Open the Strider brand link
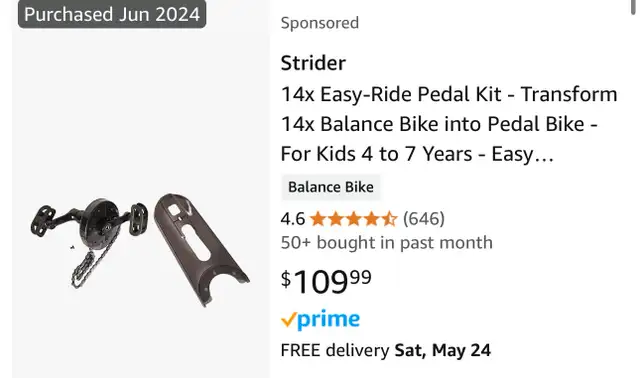 pos(313,63)
